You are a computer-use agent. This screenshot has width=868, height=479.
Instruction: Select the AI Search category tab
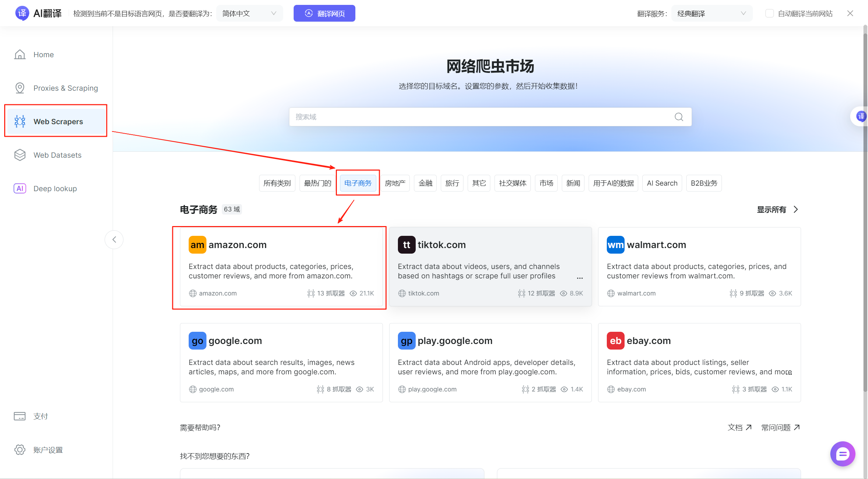[x=662, y=183]
